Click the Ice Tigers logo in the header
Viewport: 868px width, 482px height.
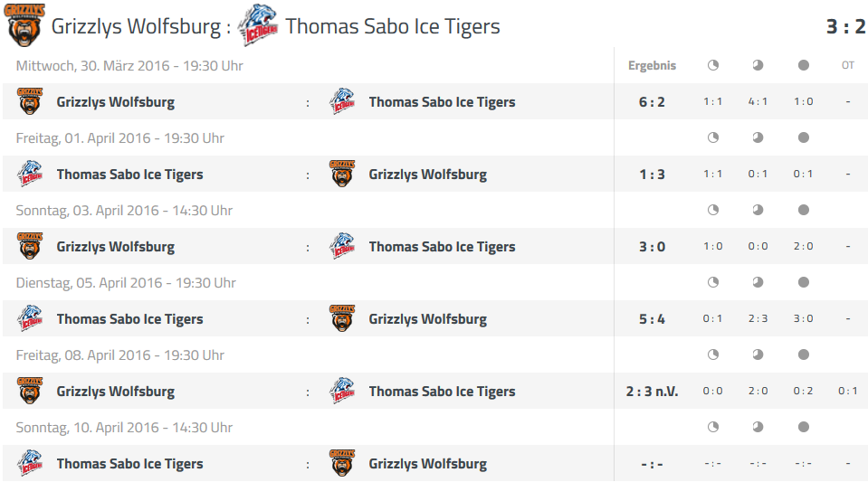click(x=257, y=26)
